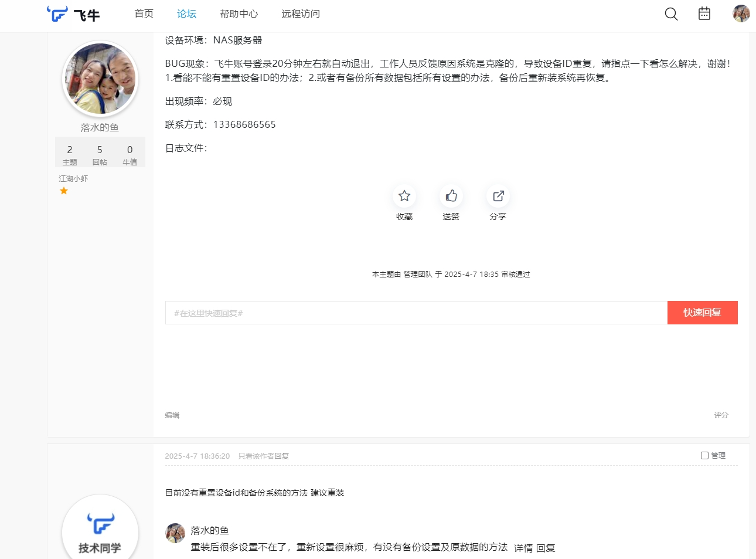View the 5 回帖 count
The height and width of the screenshot is (559, 756).
tap(100, 155)
